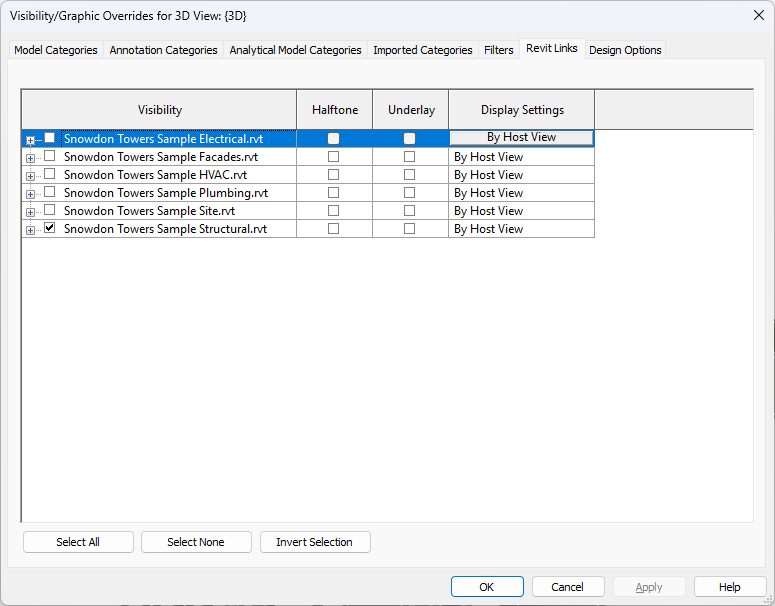Expand the Snowdon Towers Sample Structural.rvt node
775x606 pixels.
[30, 230]
